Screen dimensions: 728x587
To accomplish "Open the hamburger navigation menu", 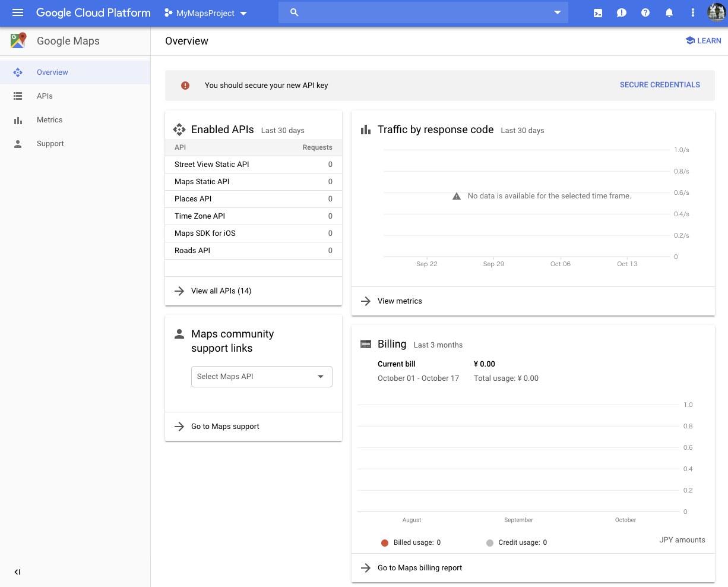I will (18, 12).
